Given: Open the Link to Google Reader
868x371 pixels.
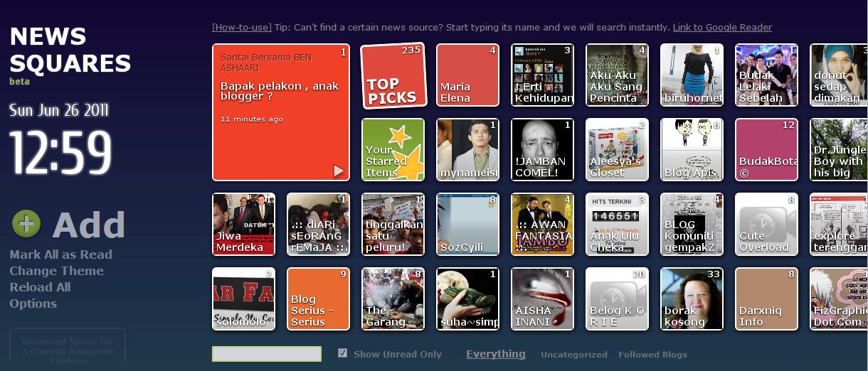Looking at the screenshot, I should tap(721, 28).
